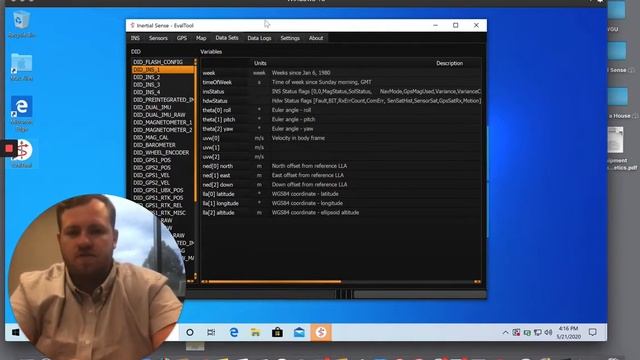Open the EvalTool desktop shortcut

click(x=22, y=153)
